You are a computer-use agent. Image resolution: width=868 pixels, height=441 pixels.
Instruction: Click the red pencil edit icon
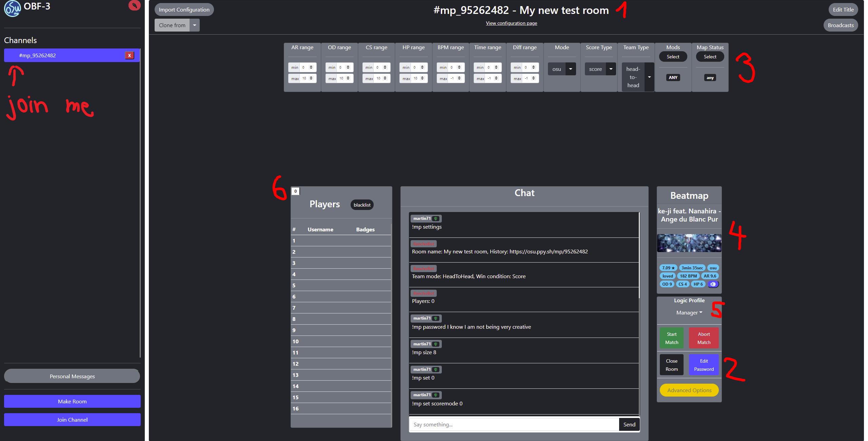point(134,5)
